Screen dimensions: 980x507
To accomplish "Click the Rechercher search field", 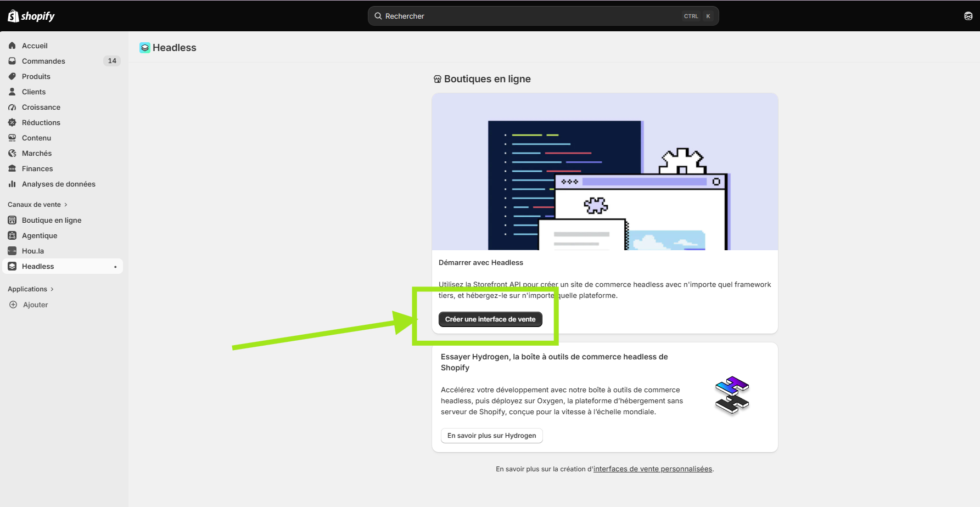I will [543, 16].
